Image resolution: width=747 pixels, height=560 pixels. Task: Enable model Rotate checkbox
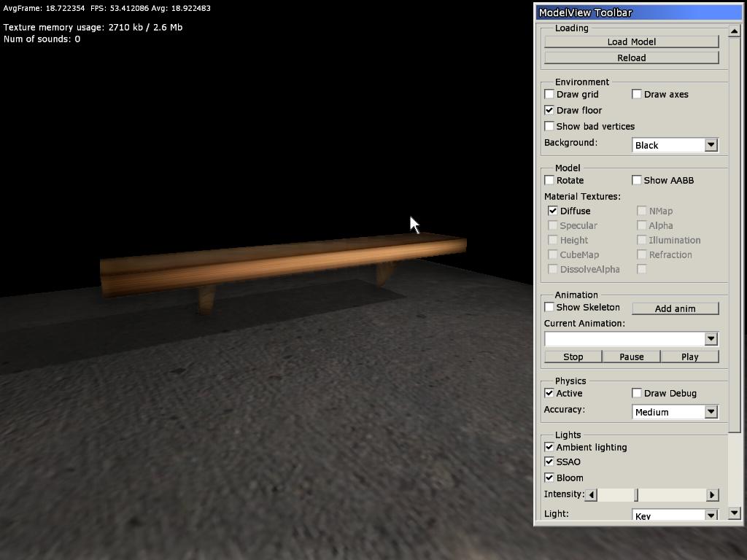[549, 180]
